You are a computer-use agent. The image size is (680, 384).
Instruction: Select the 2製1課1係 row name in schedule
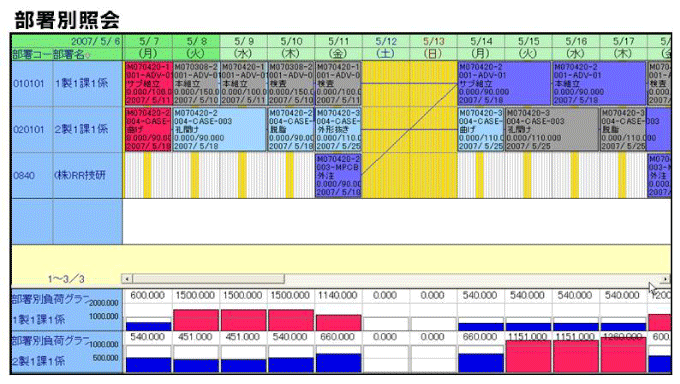[x=81, y=129]
